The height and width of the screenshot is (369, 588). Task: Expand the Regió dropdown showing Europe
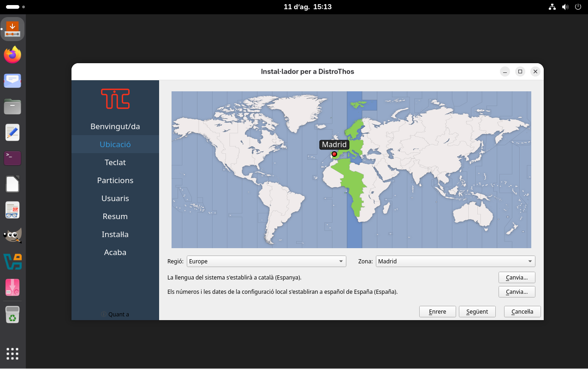(266, 261)
